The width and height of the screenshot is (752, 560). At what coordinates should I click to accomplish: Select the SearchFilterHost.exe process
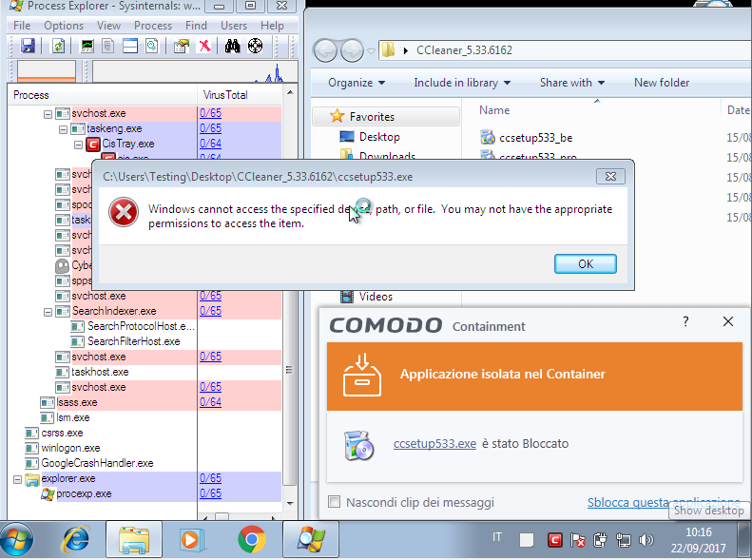click(145, 341)
